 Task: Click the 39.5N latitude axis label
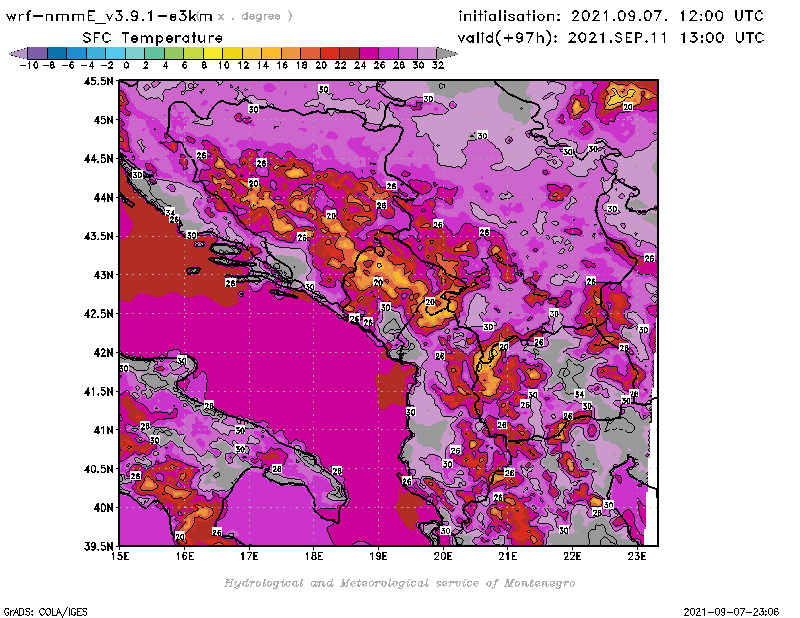98,546
